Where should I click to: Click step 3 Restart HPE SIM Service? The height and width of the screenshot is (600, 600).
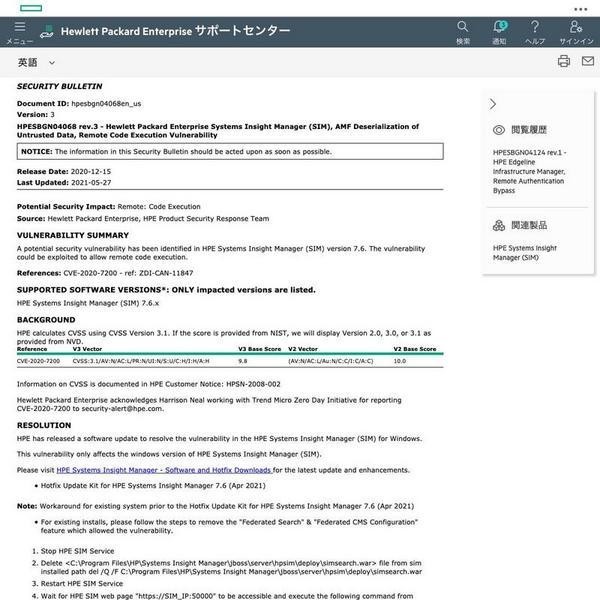82,584
